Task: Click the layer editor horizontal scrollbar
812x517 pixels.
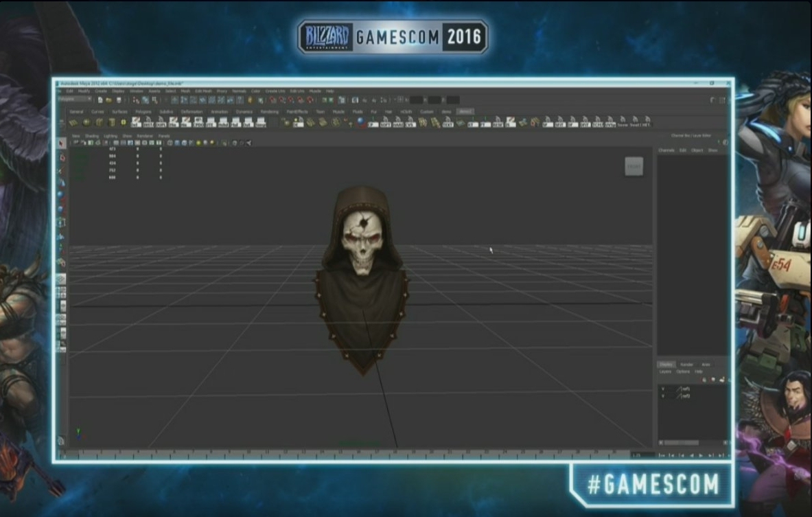Action: [x=694, y=443]
